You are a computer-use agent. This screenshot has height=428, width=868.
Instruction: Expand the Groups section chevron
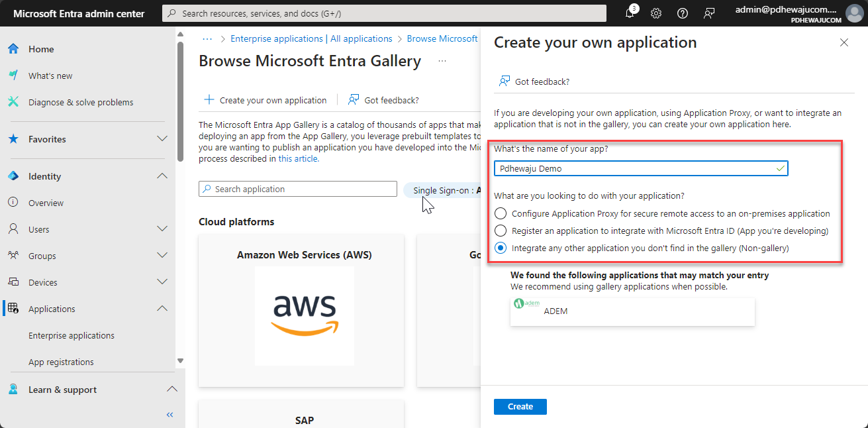(162, 256)
